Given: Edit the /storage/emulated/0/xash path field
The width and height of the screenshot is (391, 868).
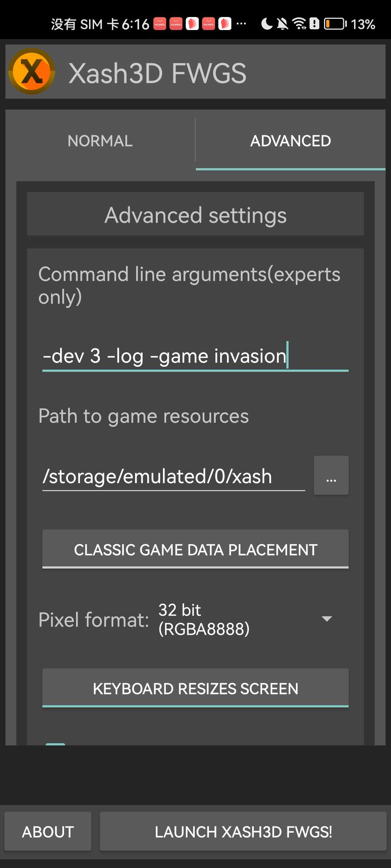Looking at the screenshot, I should coord(174,476).
